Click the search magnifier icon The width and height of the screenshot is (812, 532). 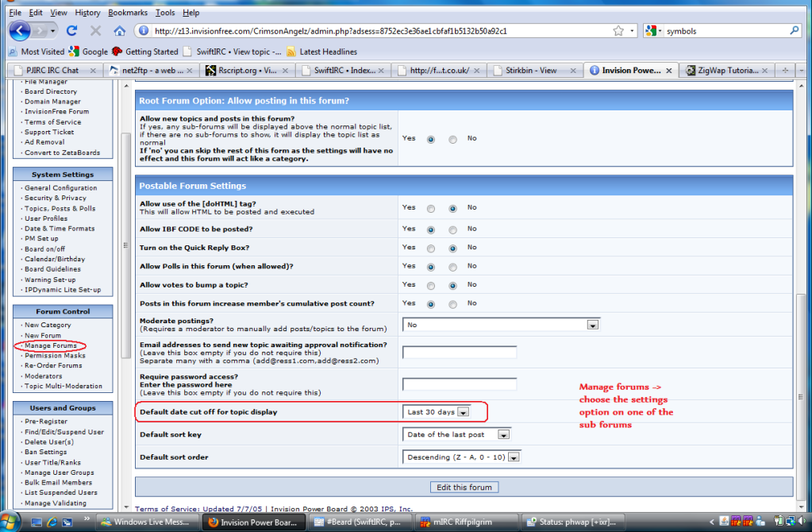click(795, 31)
